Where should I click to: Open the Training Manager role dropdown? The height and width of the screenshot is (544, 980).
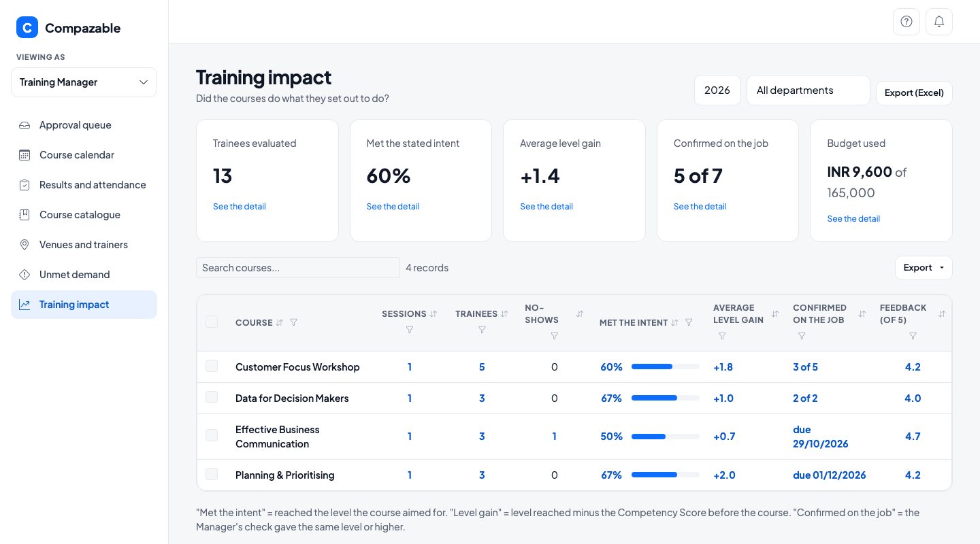[84, 82]
